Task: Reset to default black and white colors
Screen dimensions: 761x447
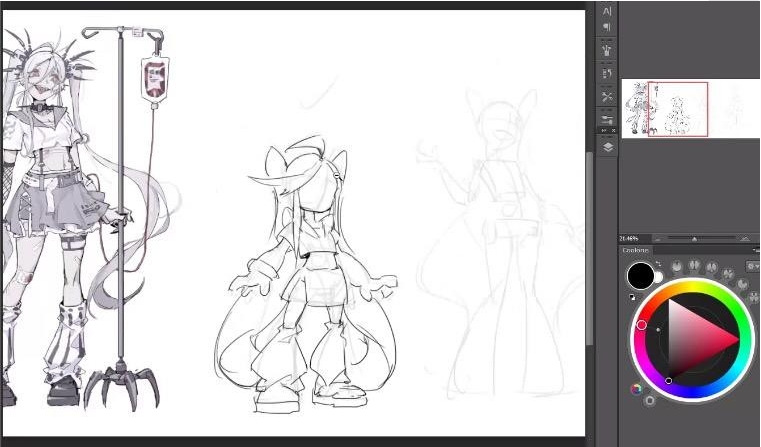Action: pyautogui.click(x=632, y=296)
